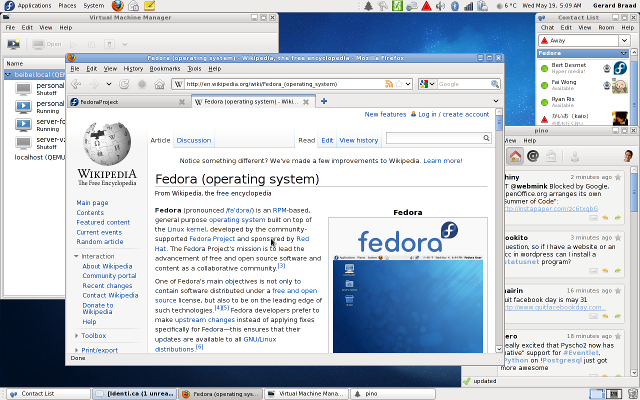Image resolution: width=640 pixels, height=400 pixels.
Task: Click into the Wikipedia search field
Action: pyautogui.click(x=434, y=138)
